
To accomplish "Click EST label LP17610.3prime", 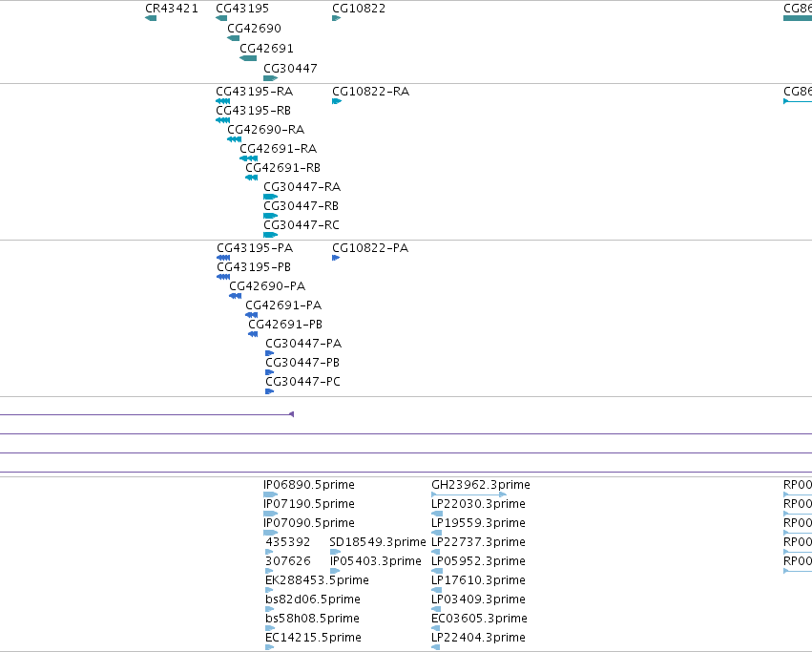I will point(478,580).
